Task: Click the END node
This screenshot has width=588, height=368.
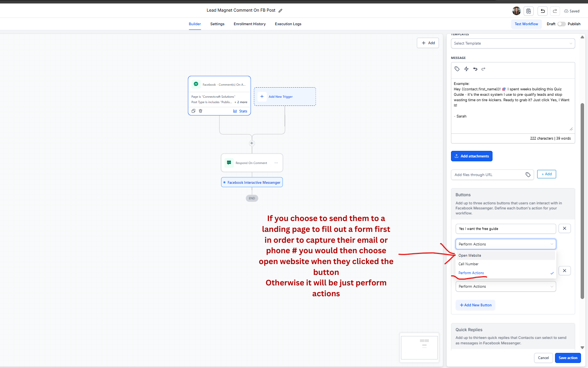Action: [x=252, y=198]
